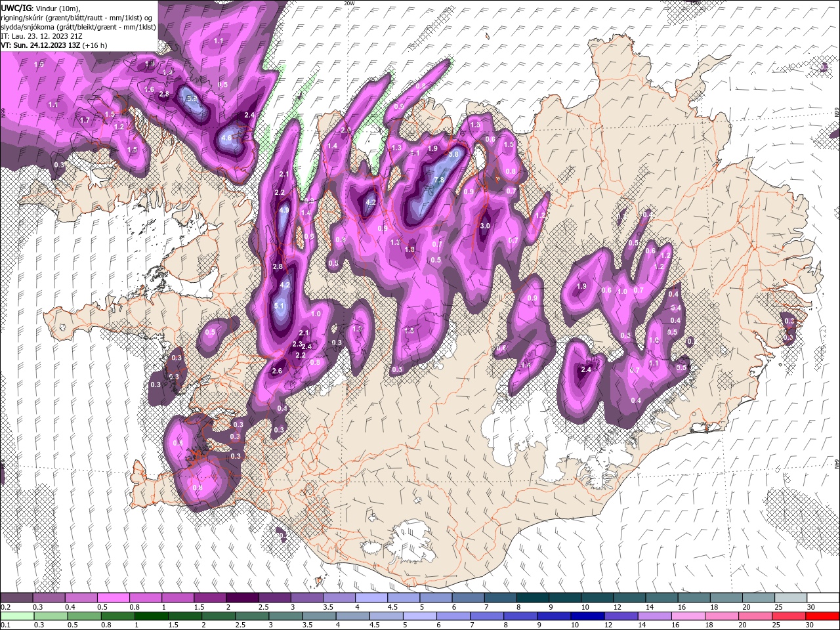Click the 4.6 precipitation value on the map
The height and width of the screenshot is (630, 840).
pos(226,138)
